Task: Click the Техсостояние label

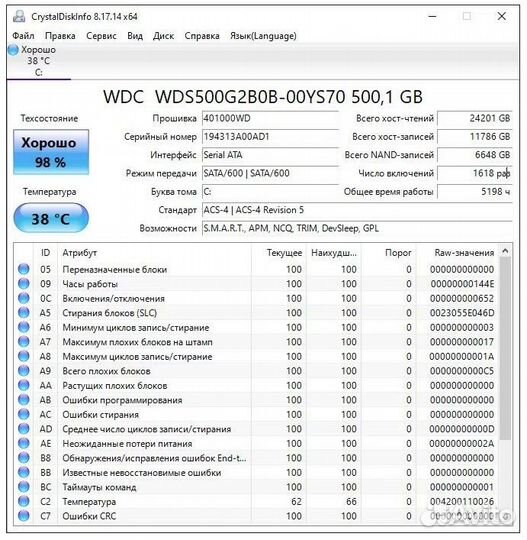Action: click(x=49, y=118)
